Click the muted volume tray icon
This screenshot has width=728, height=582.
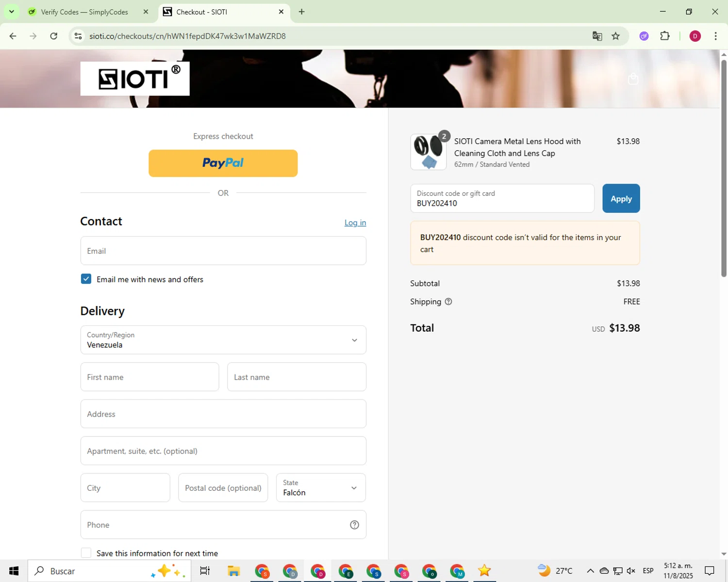(631, 571)
